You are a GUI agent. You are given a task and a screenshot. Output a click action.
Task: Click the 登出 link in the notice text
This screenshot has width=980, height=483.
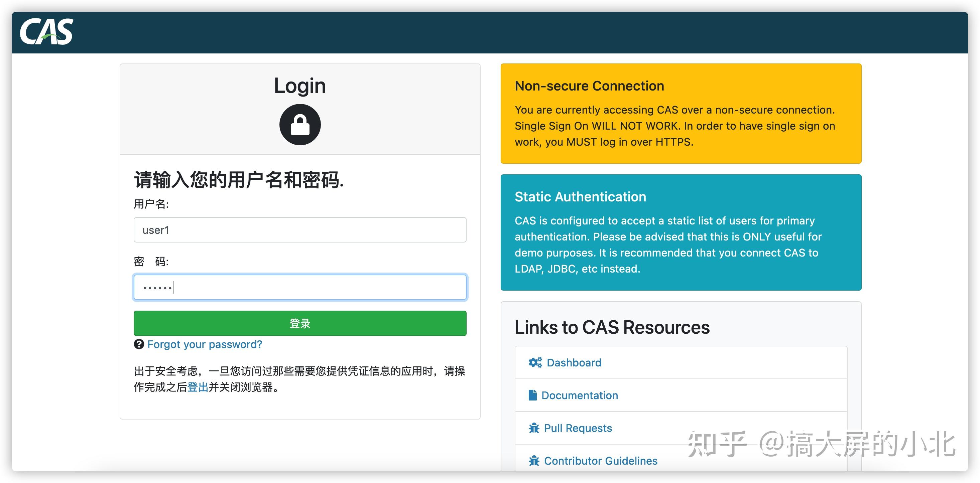(x=198, y=387)
